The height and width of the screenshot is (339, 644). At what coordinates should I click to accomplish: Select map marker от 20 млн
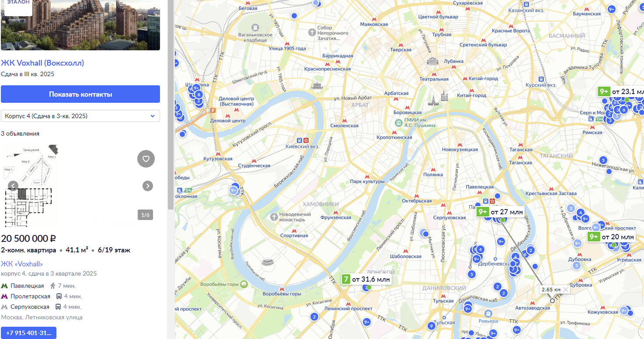611,237
